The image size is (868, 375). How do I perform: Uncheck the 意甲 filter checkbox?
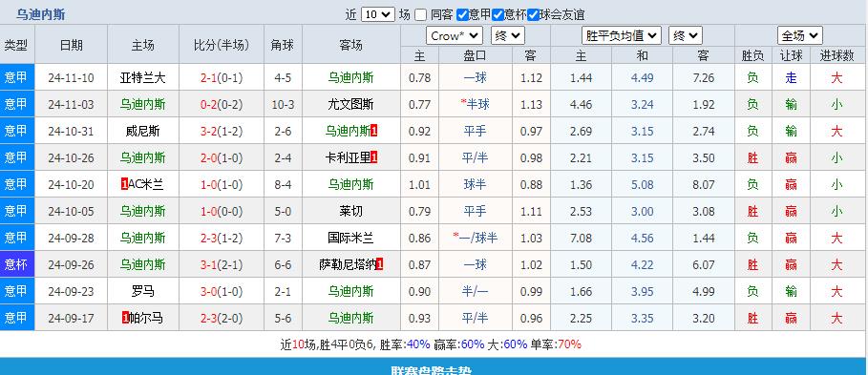pos(463,14)
